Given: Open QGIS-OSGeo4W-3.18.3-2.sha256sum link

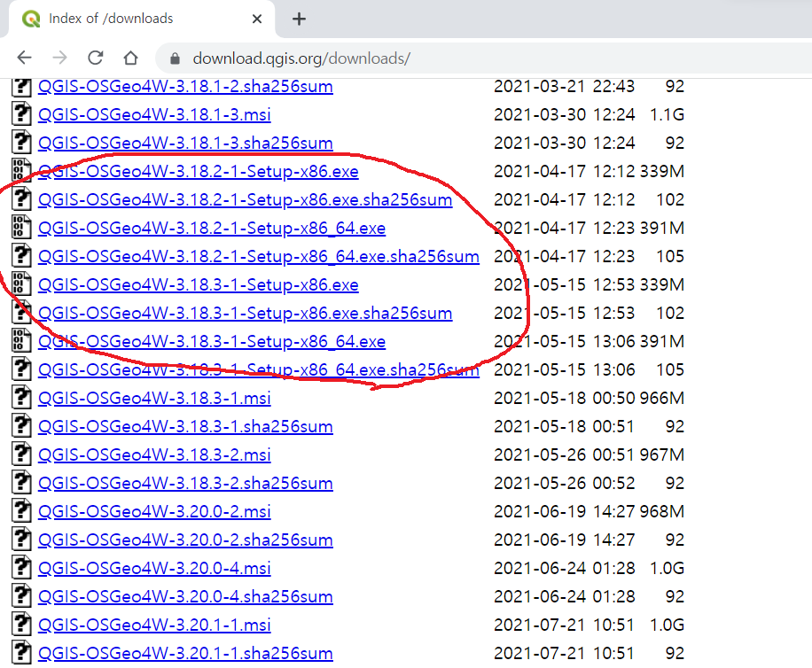Looking at the screenshot, I should 185,484.
